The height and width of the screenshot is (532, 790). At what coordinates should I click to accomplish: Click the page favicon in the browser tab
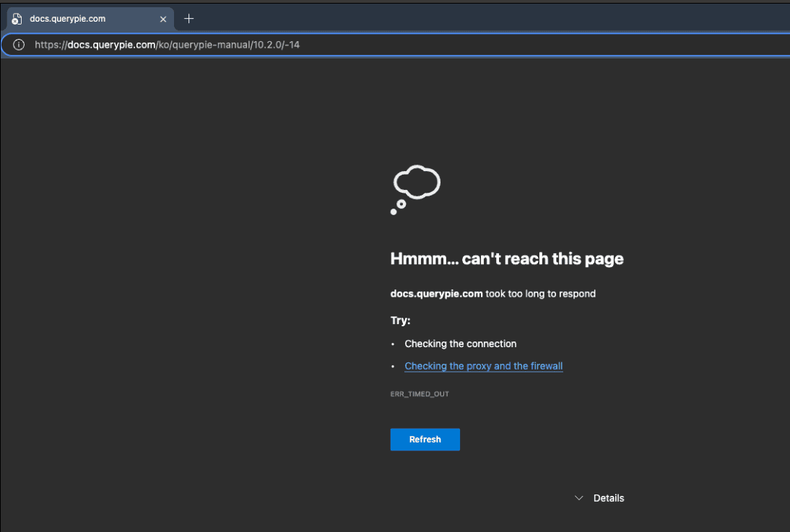(x=16, y=19)
